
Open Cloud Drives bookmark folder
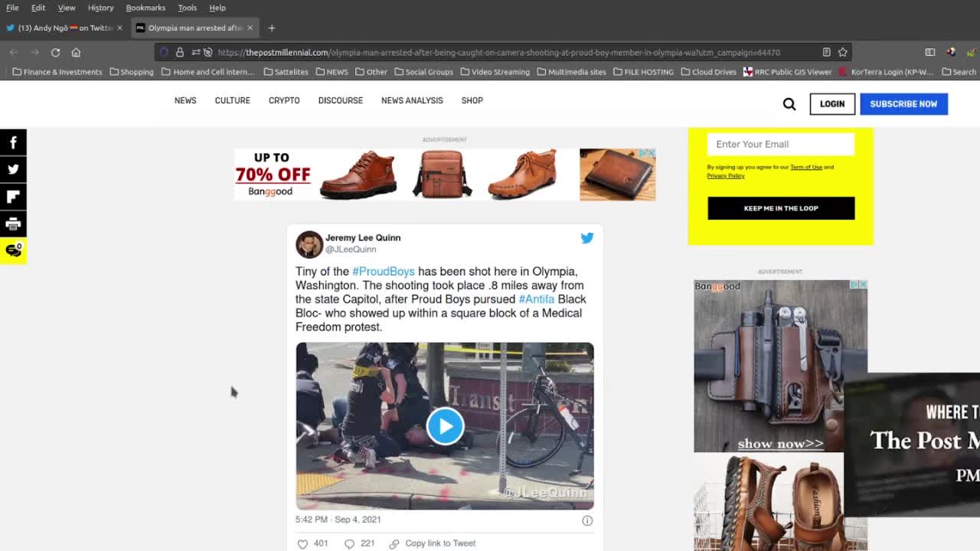708,72
